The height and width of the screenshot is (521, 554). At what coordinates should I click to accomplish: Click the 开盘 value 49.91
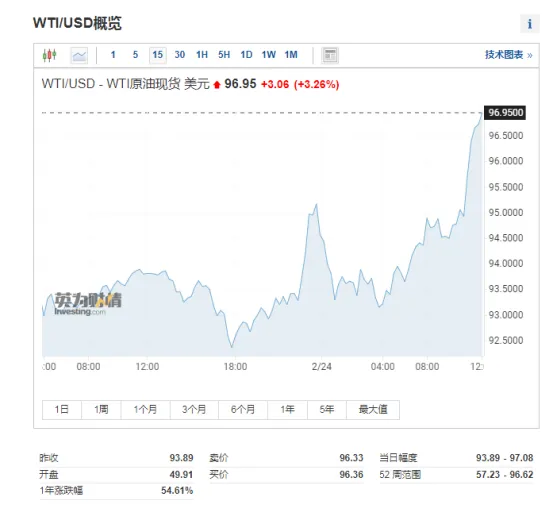point(181,474)
